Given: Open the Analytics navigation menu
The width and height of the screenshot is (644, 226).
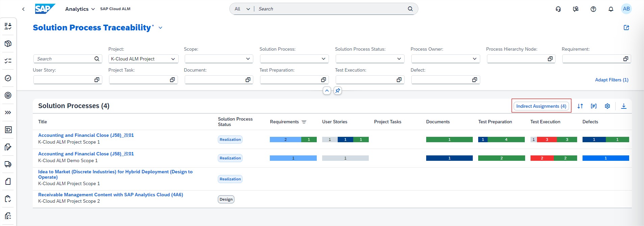Looking at the screenshot, I should tap(80, 9).
